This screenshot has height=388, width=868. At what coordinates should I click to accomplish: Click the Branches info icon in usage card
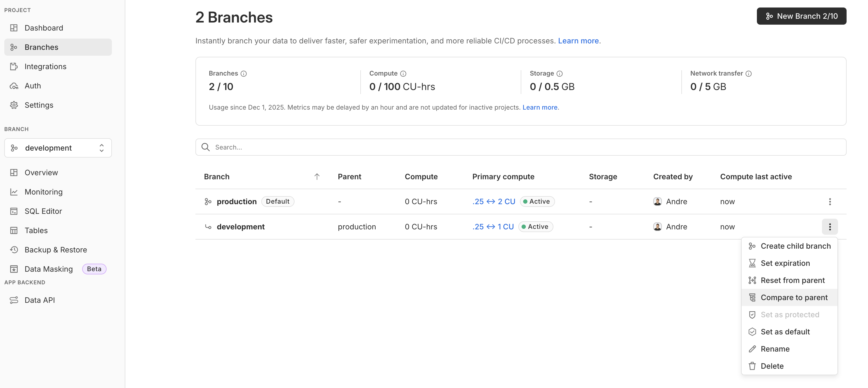tap(244, 73)
